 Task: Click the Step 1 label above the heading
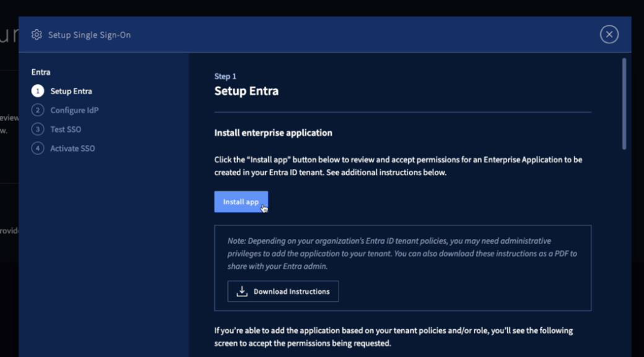tap(225, 76)
